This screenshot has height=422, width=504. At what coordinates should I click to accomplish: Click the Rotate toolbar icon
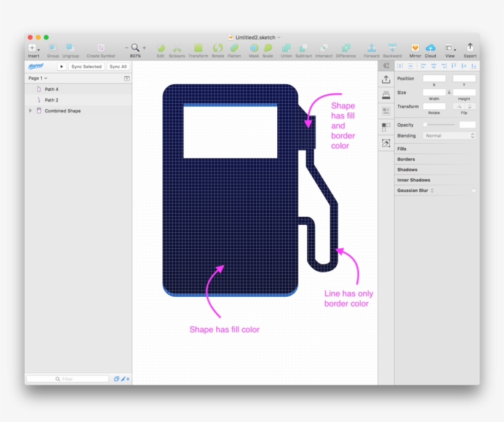tap(218, 48)
